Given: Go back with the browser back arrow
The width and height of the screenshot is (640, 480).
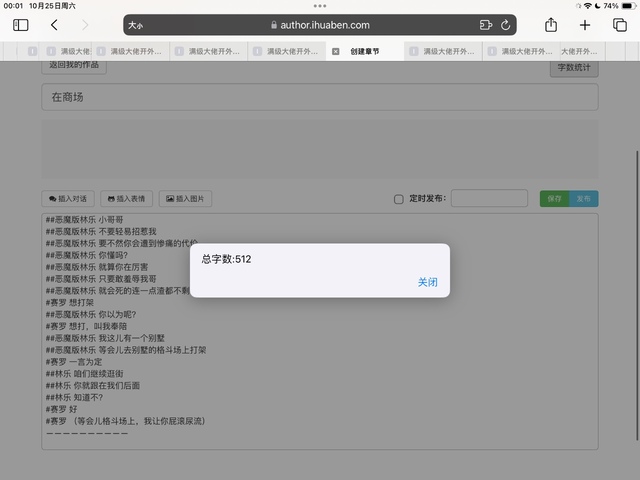Looking at the screenshot, I should pyautogui.click(x=54, y=25).
